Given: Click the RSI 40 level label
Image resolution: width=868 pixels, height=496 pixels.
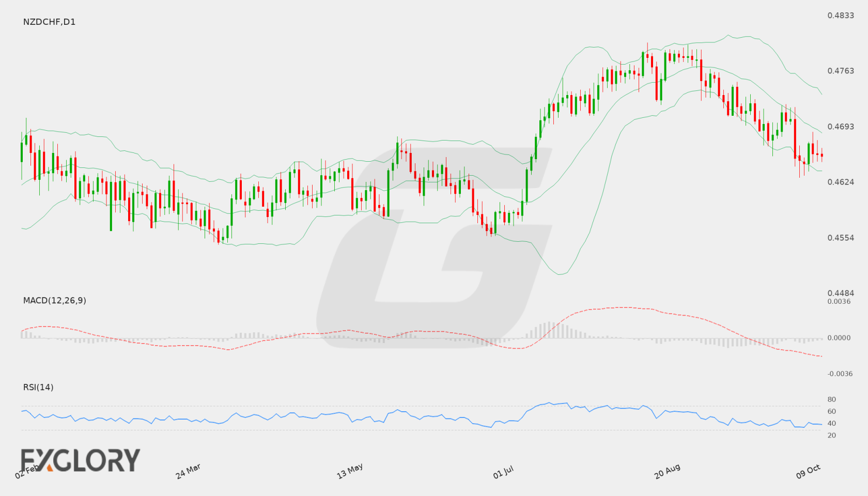Looking at the screenshot, I should pos(832,423).
